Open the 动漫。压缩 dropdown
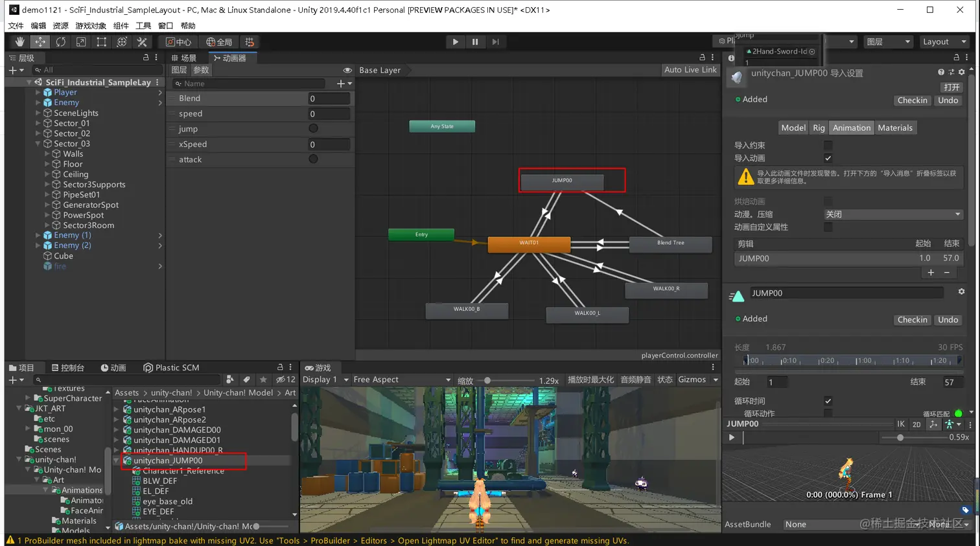 tap(892, 214)
